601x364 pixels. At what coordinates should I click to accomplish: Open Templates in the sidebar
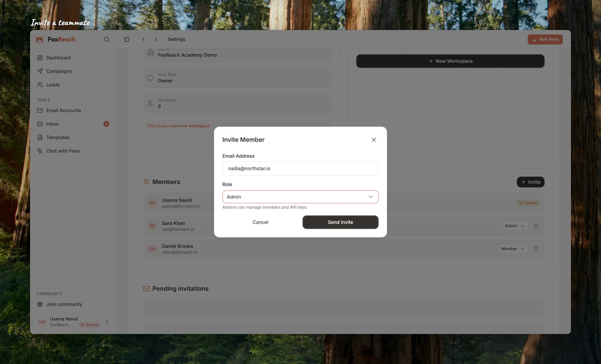(x=73, y=137)
